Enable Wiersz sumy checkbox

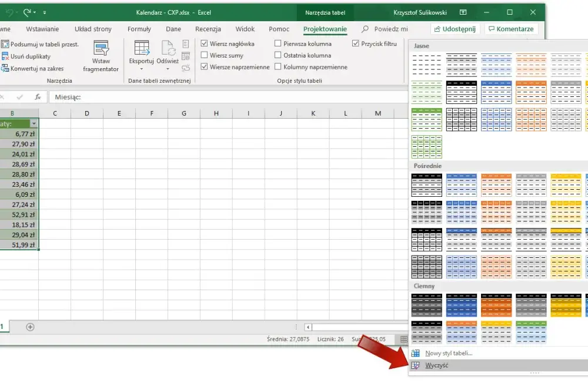[204, 55]
